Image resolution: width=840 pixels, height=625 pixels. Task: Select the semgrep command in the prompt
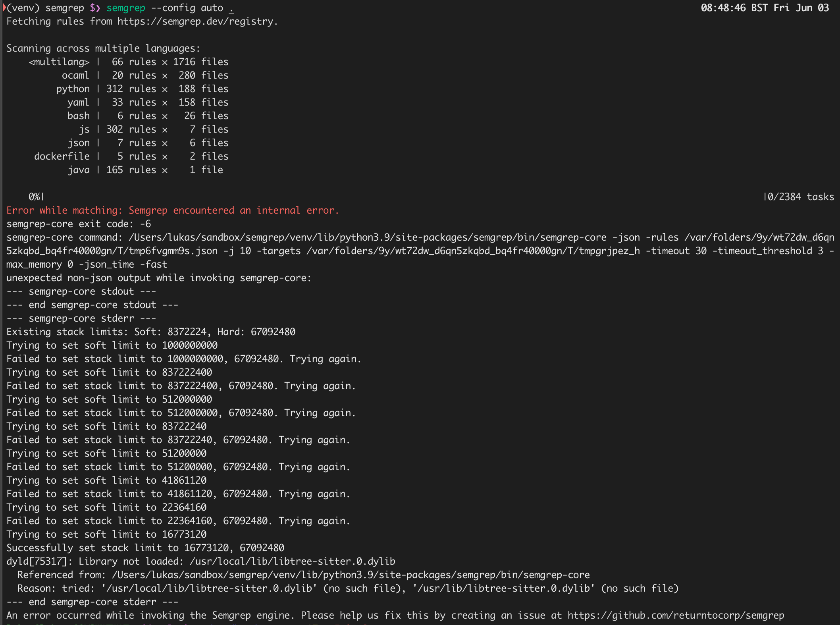click(125, 8)
